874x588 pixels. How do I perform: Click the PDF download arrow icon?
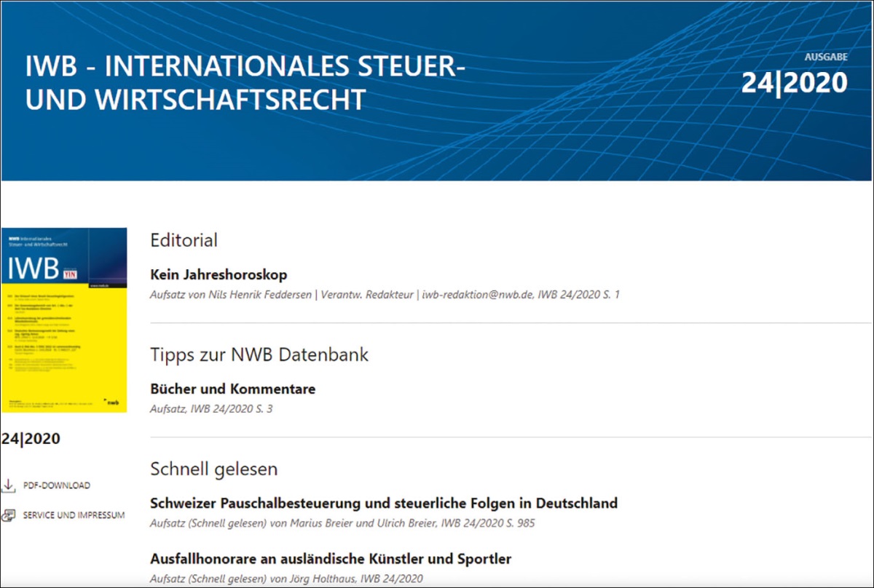pos(9,485)
